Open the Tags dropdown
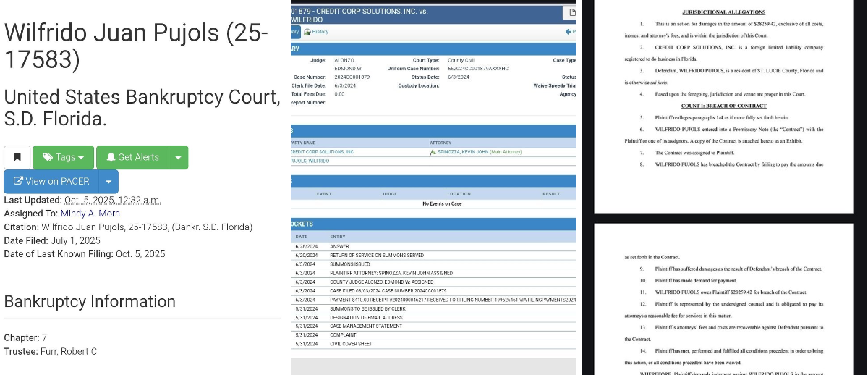This screenshot has width=868, height=375. pos(63,157)
